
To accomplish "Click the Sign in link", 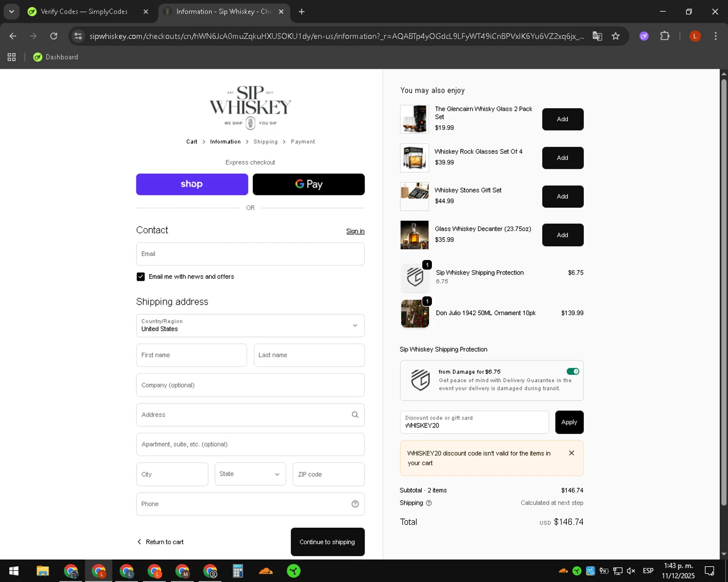I will click(x=355, y=231).
